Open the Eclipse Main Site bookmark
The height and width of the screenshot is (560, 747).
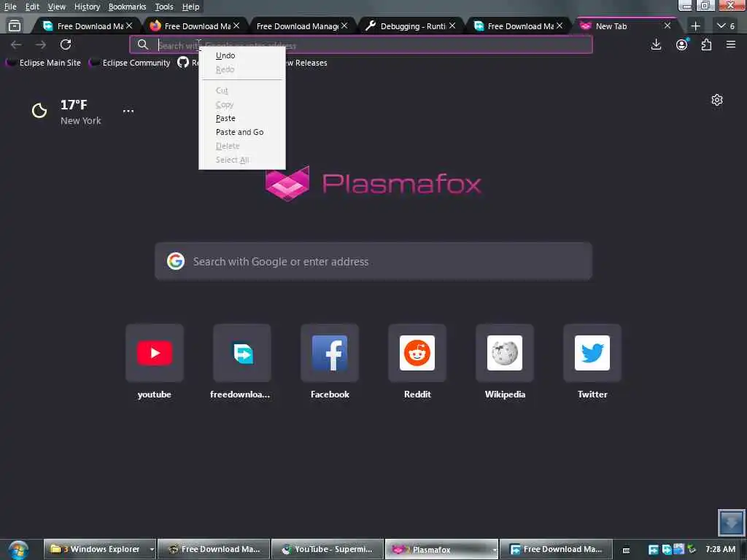click(x=43, y=63)
